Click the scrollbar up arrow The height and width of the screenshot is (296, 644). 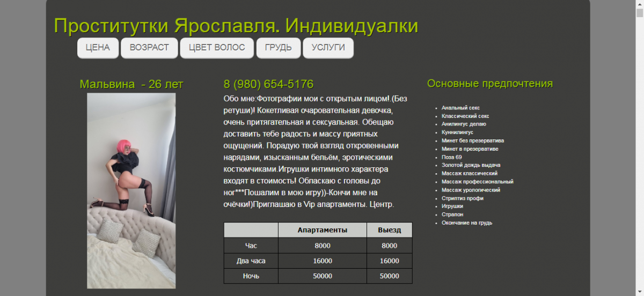(639, 4)
